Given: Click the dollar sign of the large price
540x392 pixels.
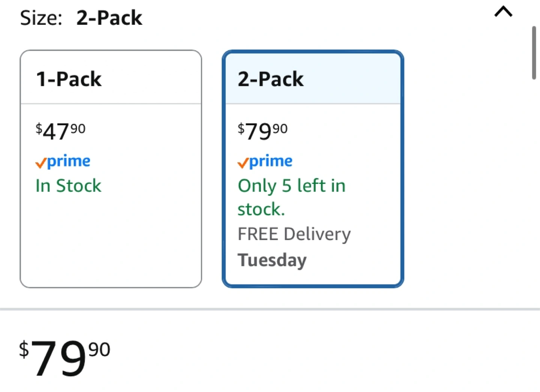Looking at the screenshot, I should [24, 350].
